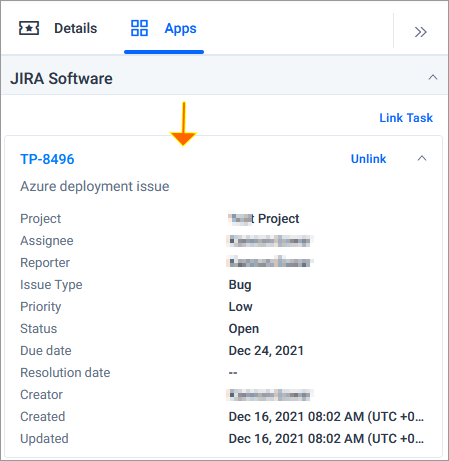
Task: Click the Project field label
Action: (40, 219)
